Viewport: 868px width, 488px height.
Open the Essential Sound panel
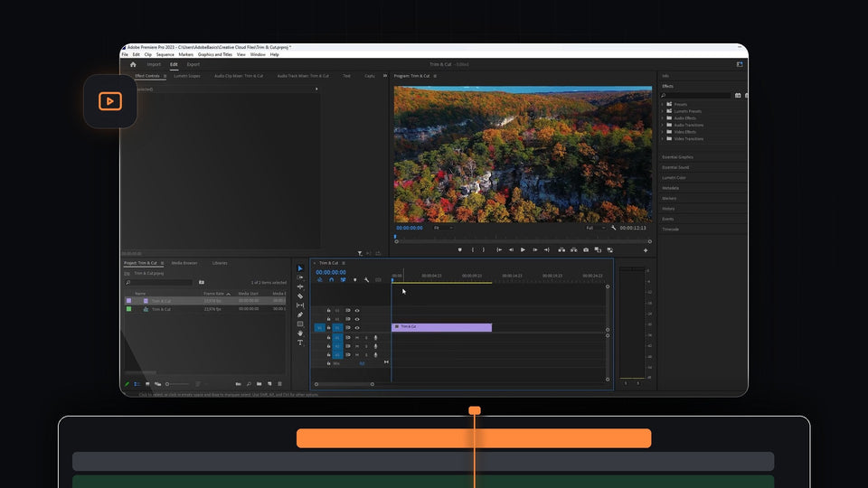(x=675, y=167)
